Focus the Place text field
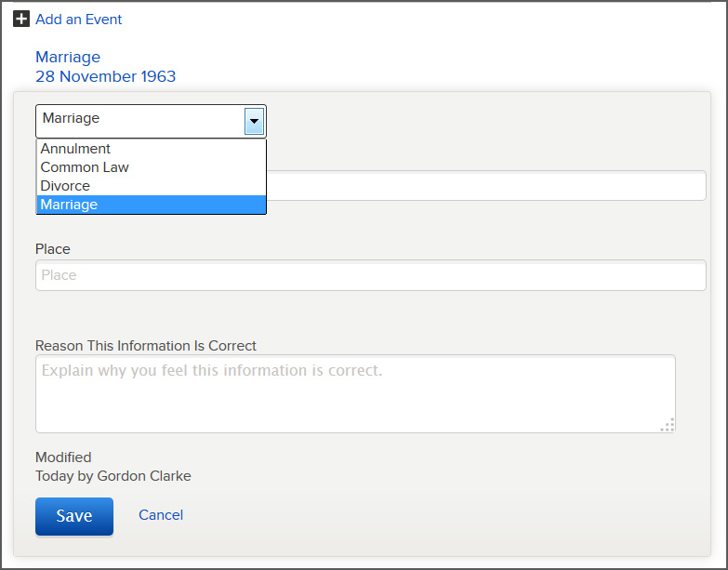Screen dimensions: 728x570 [x=370, y=275]
